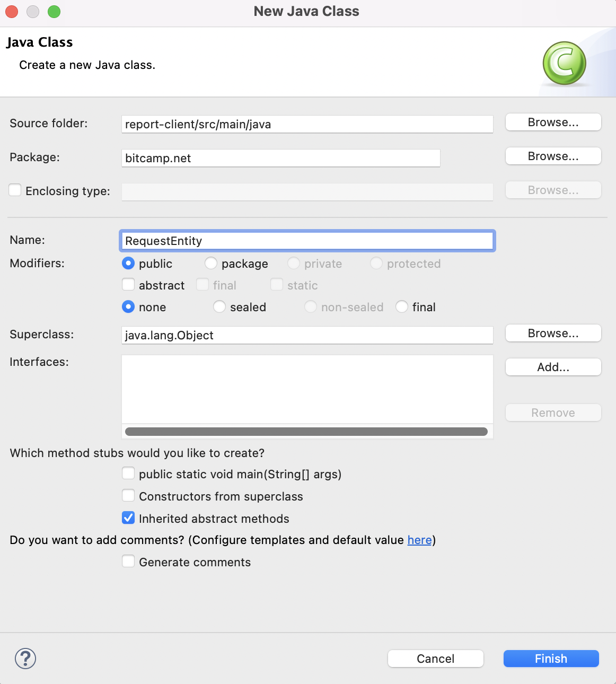This screenshot has width=616, height=684.
Task: Uncheck Inherited abstract methods
Action: pyautogui.click(x=128, y=518)
